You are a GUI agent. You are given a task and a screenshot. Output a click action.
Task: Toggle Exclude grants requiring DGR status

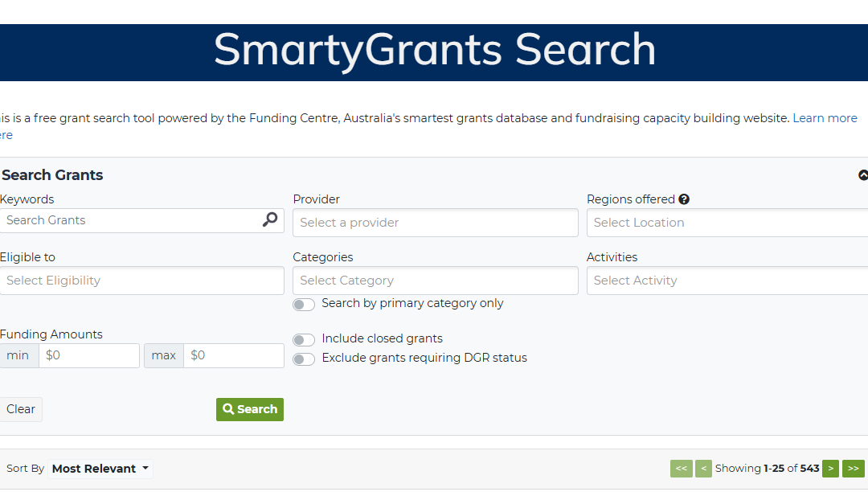click(x=304, y=359)
